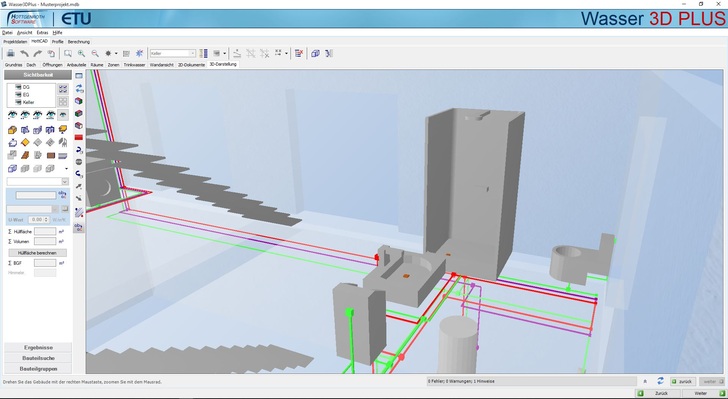Click the blue starburst toolbar icon
728x399 pixels.
point(139,53)
